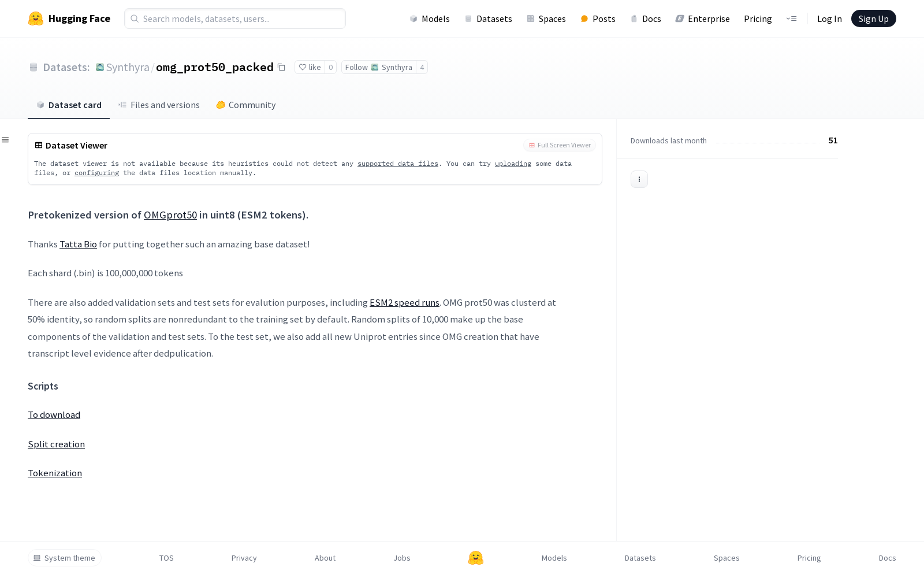
Task: Click the footer Hugging Face emoji icon
Action: coord(476,558)
